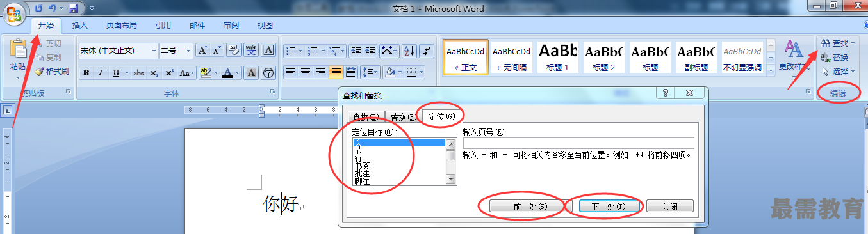
Task: Click the Close (关闭) dialog button
Action: tap(669, 207)
